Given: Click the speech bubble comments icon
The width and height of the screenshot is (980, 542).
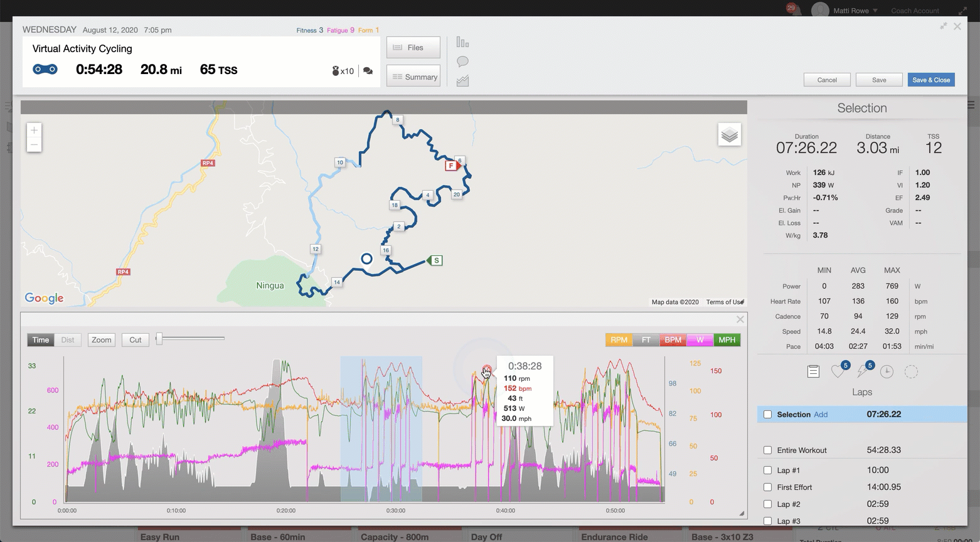Looking at the screenshot, I should point(462,61).
